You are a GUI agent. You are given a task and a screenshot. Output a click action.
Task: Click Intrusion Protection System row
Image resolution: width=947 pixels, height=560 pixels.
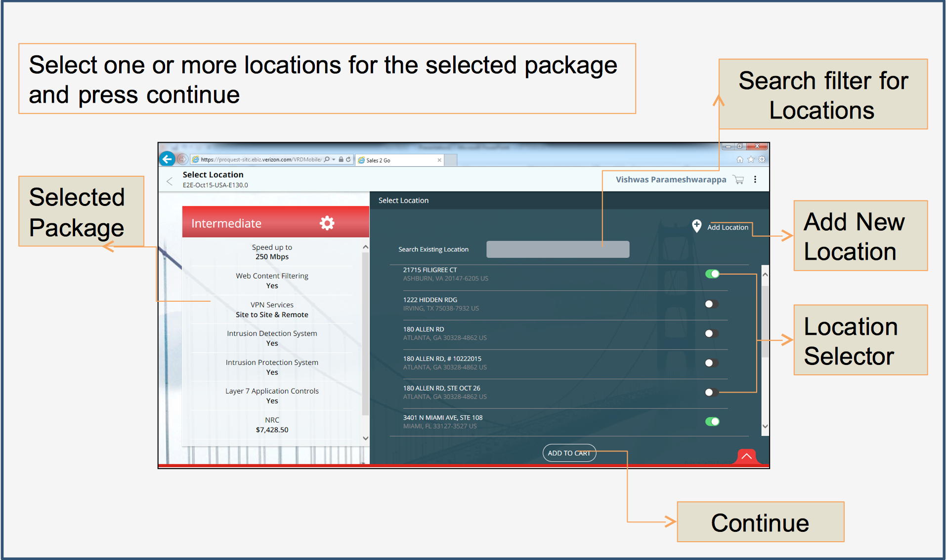click(272, 367)
